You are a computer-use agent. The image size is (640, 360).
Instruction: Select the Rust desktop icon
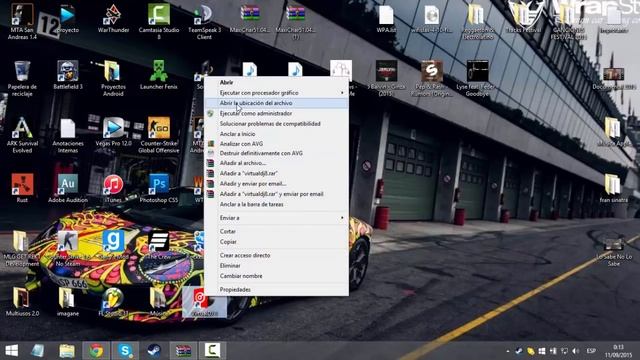22,188
